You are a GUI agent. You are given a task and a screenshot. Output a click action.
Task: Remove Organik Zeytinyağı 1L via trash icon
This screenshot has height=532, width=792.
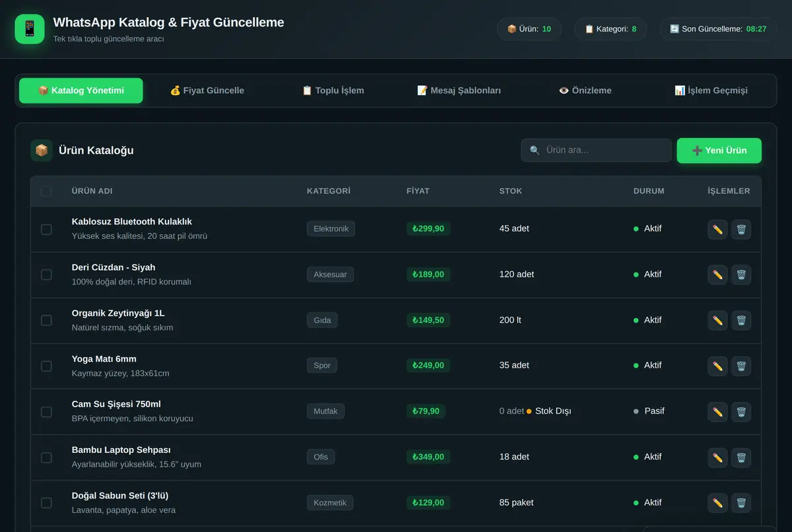741,320
